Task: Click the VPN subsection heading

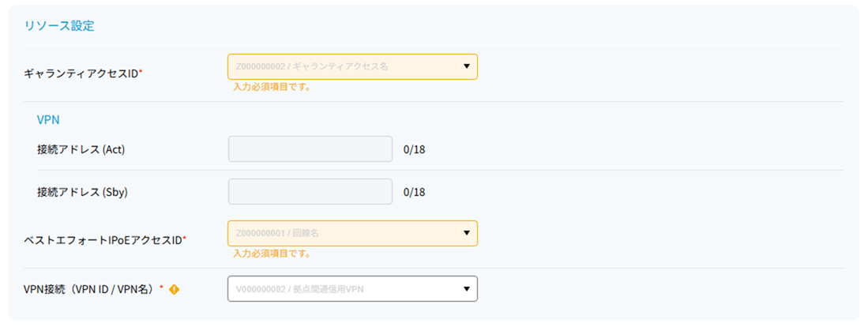Action: 48,119
